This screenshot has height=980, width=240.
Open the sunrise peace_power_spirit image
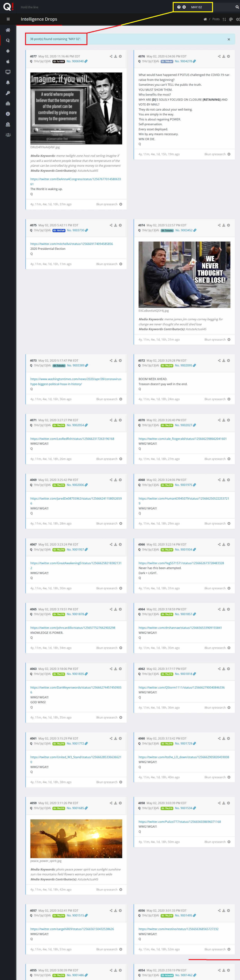[76, 838]
